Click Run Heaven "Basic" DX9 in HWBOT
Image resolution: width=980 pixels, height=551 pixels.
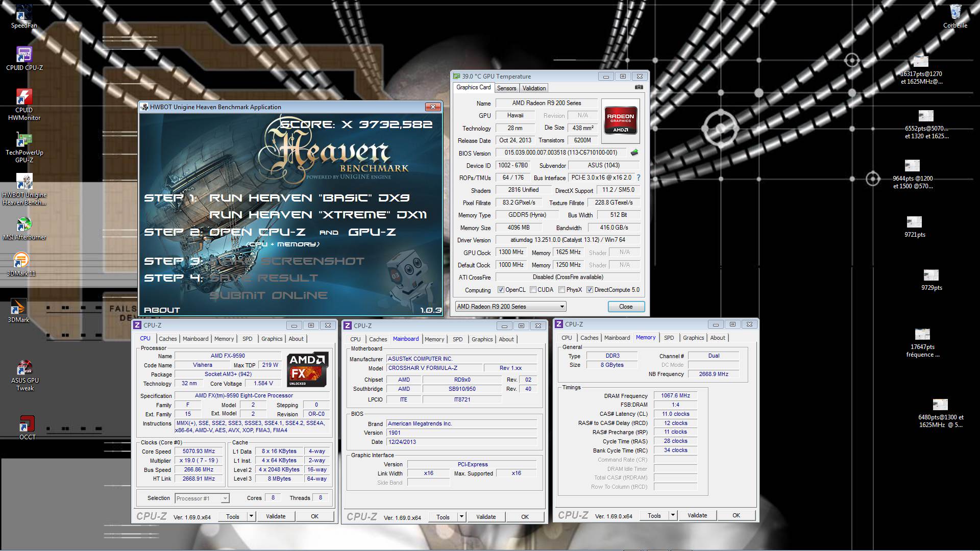pyautogui.click(x=309, y=198)
